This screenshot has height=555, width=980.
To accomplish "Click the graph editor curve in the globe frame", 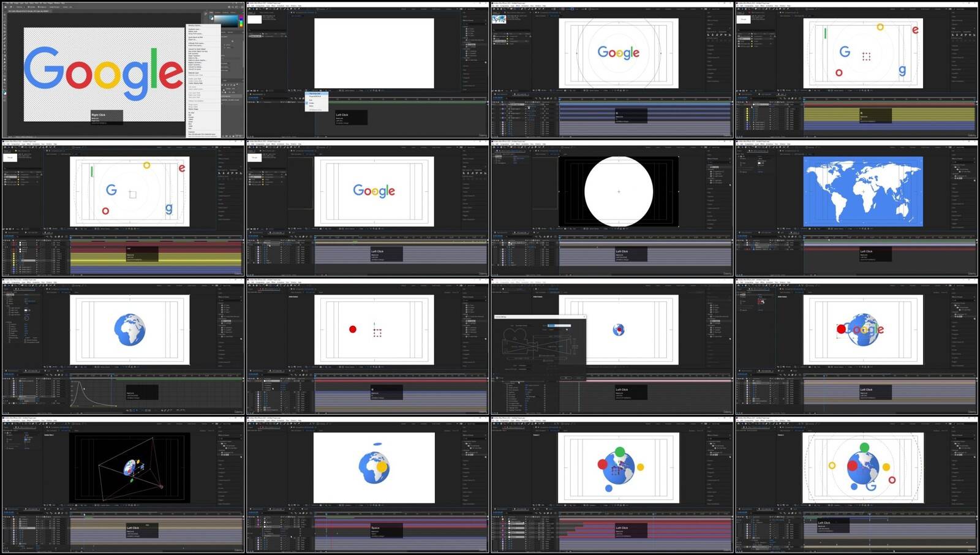I will coord(93,394).
